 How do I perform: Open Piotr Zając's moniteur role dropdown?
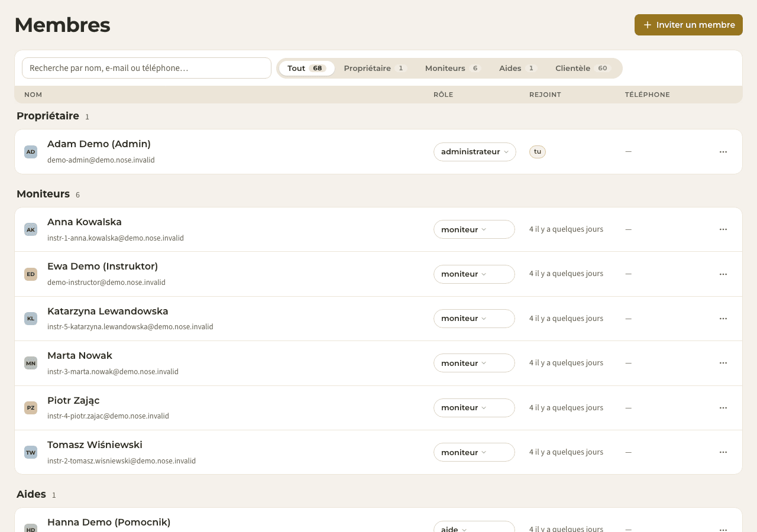click(x=474, y=408)
